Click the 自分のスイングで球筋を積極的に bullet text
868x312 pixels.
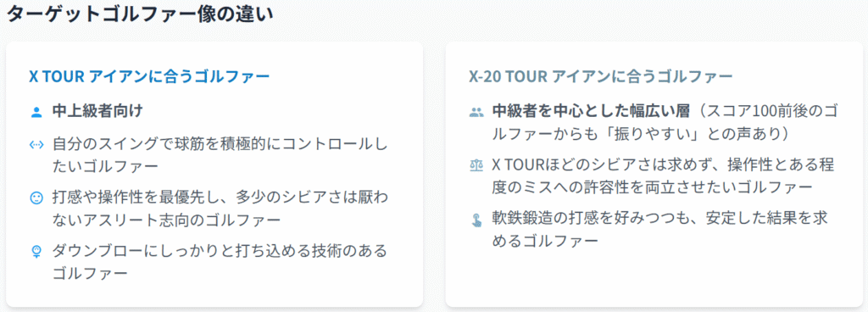click(x=220, y=155)
